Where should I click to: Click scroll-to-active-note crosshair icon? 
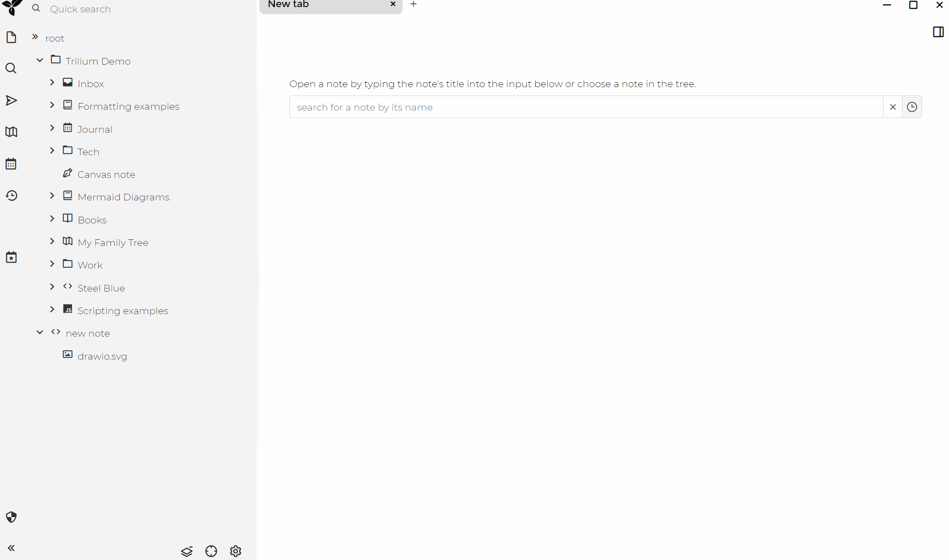click(211, 551)
